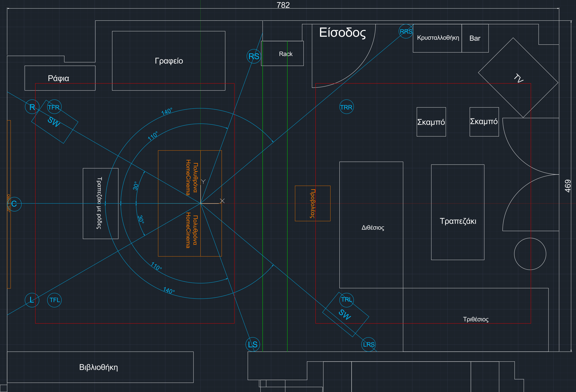Select the Βιβλιοθήκη bookcase label
Viewport: 576px width, 392px height.
pyautogui.click(x=98, y=367)
